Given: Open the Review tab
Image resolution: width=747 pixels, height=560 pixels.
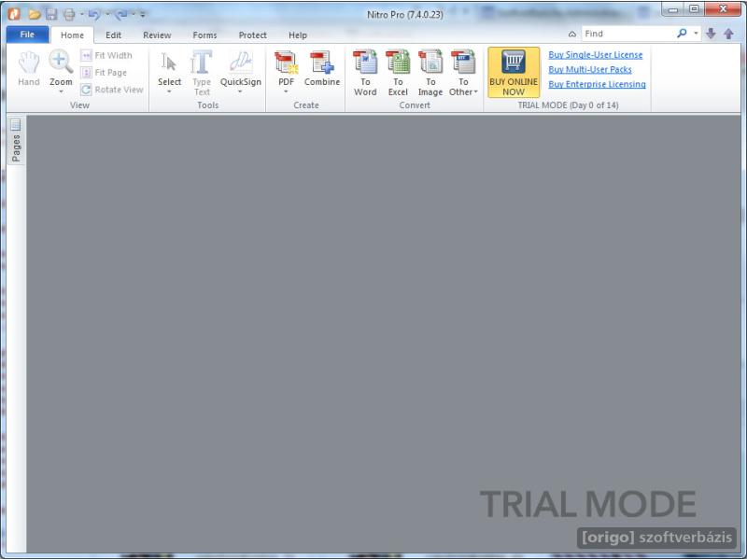Looking at the screenshot, I should [157, 35].
